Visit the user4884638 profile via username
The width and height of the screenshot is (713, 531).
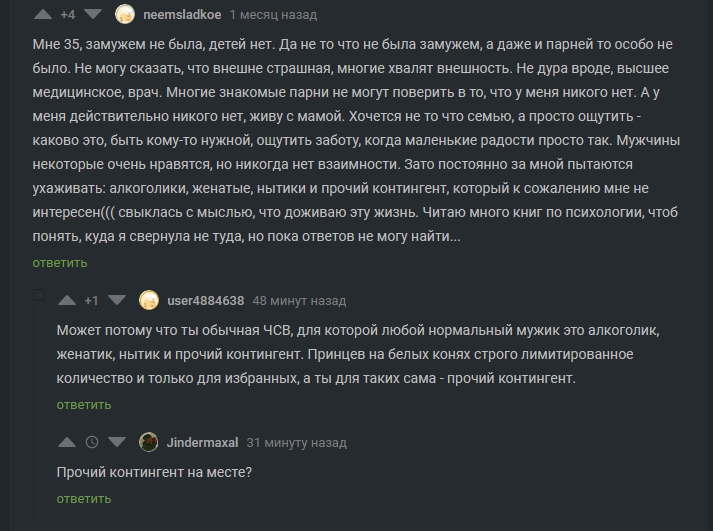pyautogui.click(x=205, y=300)
